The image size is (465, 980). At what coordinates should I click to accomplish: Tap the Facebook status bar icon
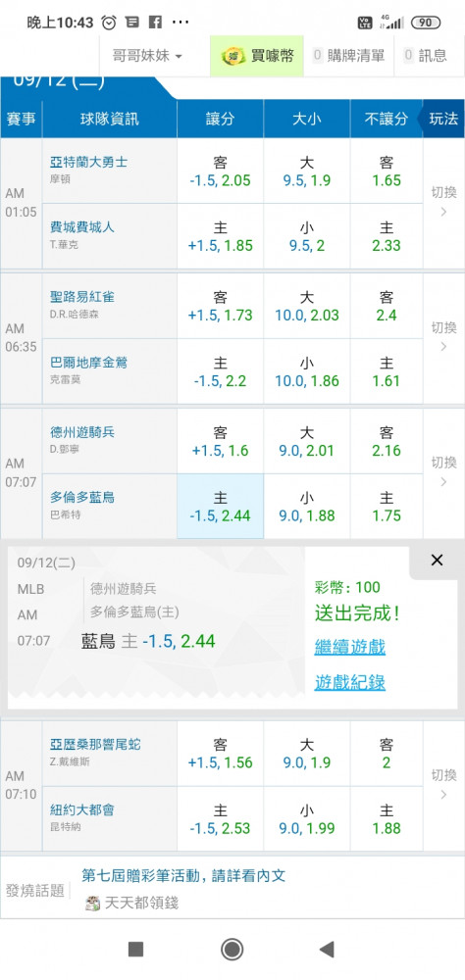coord(155,23)
